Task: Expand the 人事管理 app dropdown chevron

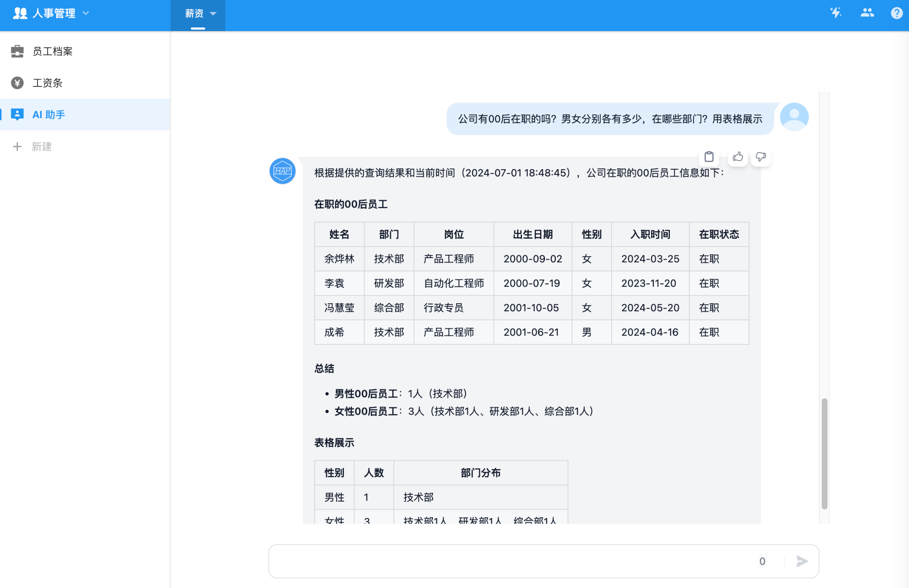Action: (x=86, y=13)
